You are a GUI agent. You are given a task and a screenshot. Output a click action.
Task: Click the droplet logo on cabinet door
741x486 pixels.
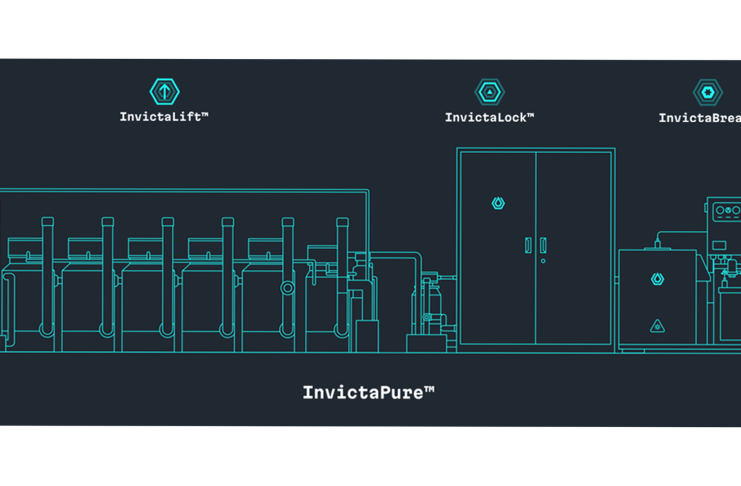pos(498,204)
